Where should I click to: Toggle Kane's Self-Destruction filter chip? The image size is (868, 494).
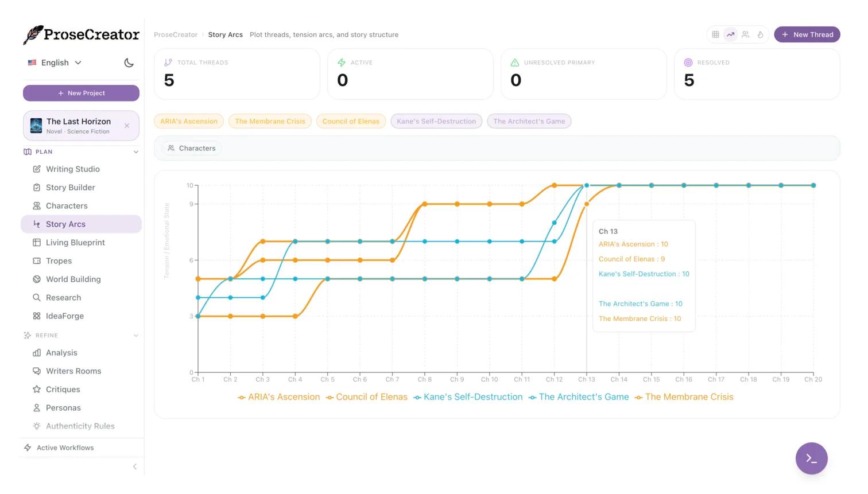tap(436, 121)
